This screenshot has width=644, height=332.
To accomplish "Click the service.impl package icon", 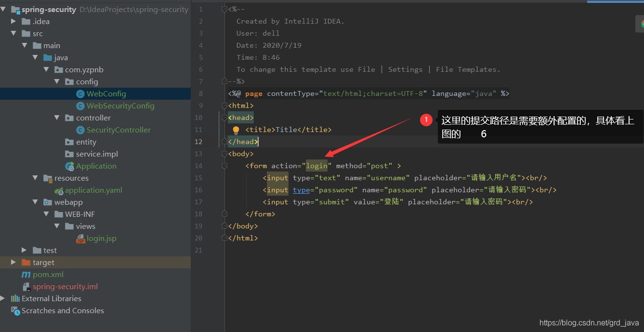I will click(69, 154).
